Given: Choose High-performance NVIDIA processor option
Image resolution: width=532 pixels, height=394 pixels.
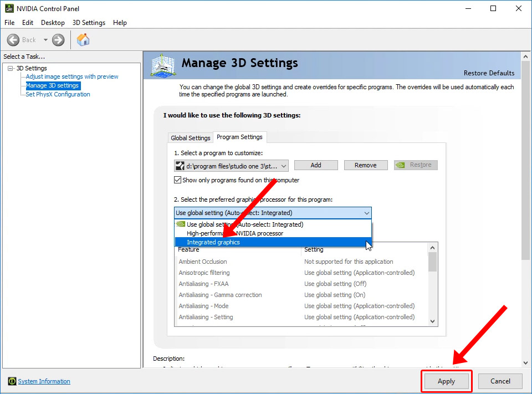Looking at the screenshot, I should [234, 233].
